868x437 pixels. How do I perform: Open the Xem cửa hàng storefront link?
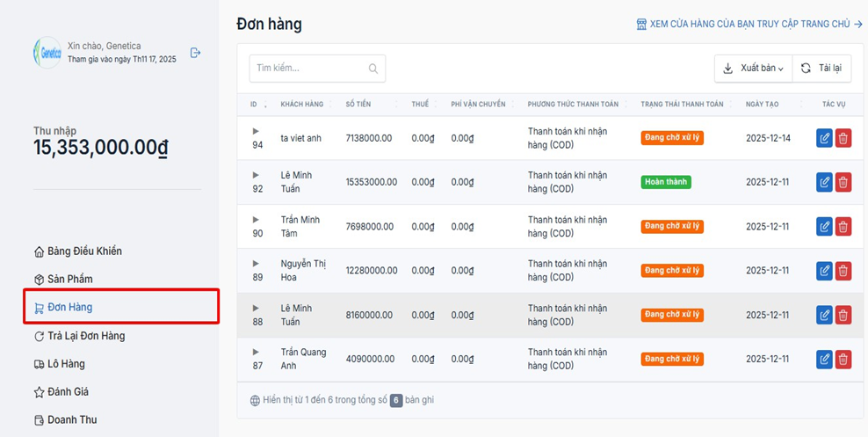click(x=749, y=25)
